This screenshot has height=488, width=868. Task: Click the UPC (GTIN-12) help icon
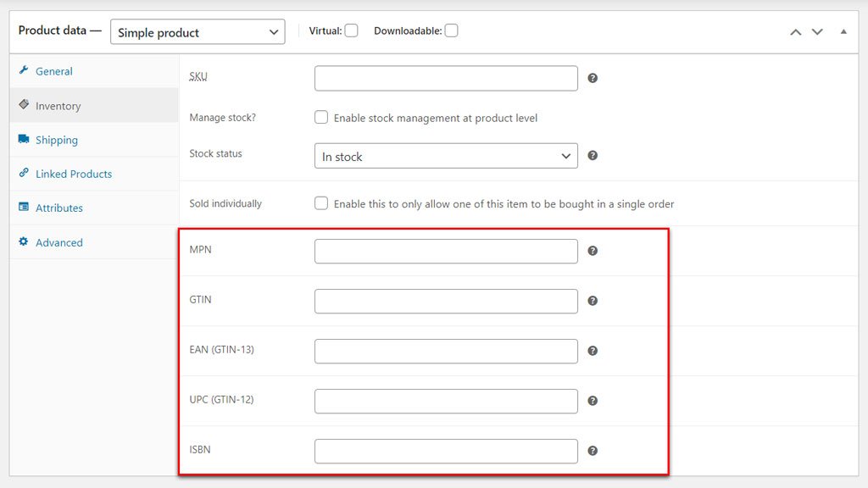coord(593,401)
